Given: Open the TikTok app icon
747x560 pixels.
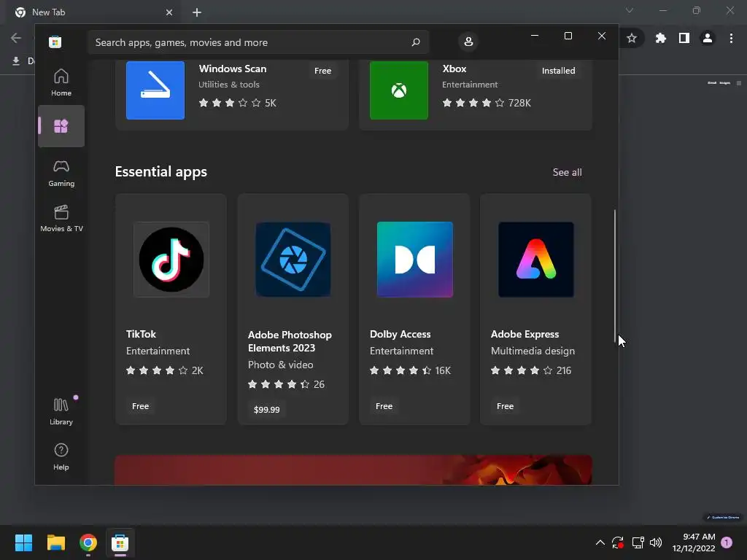Looking at the screenshot, I should (171, 260).
